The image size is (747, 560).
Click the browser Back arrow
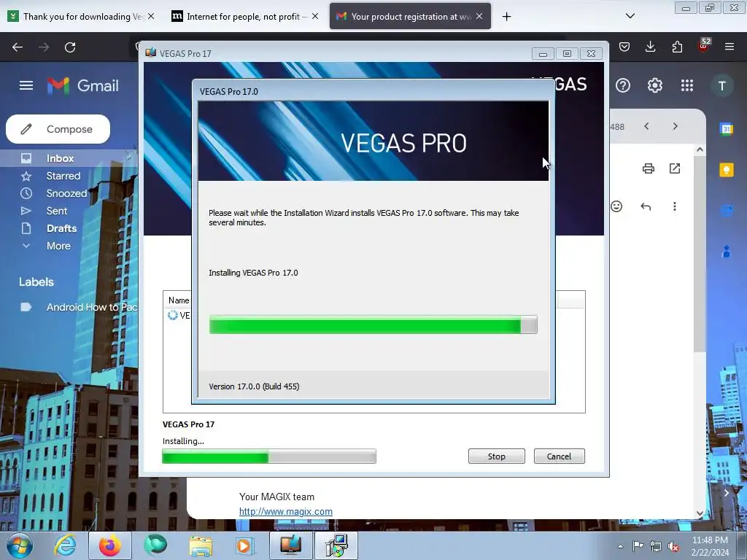point(18,47)
